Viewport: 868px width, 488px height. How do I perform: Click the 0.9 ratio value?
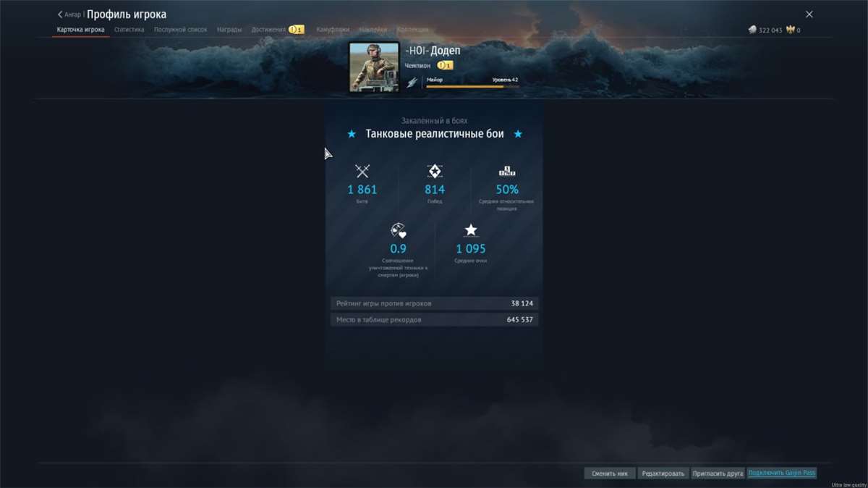pyautogui.click(x=399, y=248)
